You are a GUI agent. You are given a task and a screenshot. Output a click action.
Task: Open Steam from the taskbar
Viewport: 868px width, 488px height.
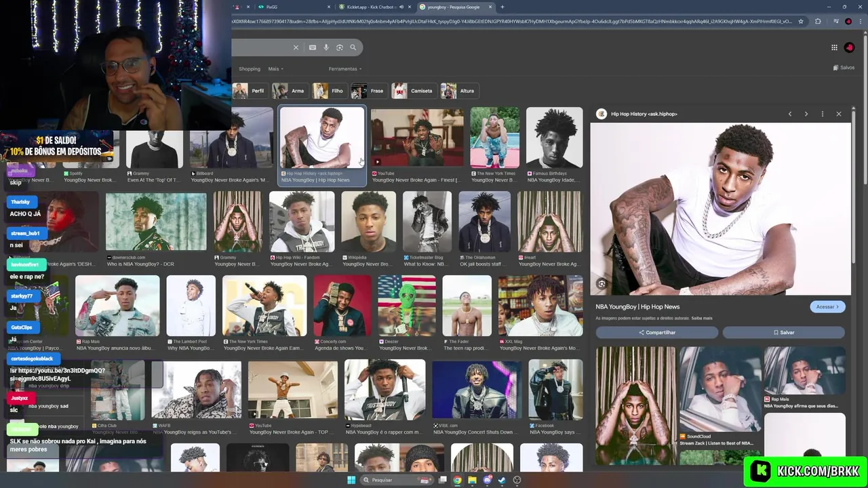(502, 480)
